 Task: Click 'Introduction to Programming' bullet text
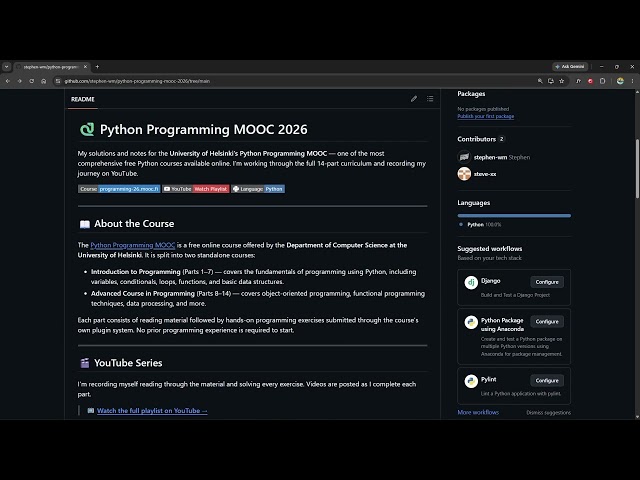[136, 272]
